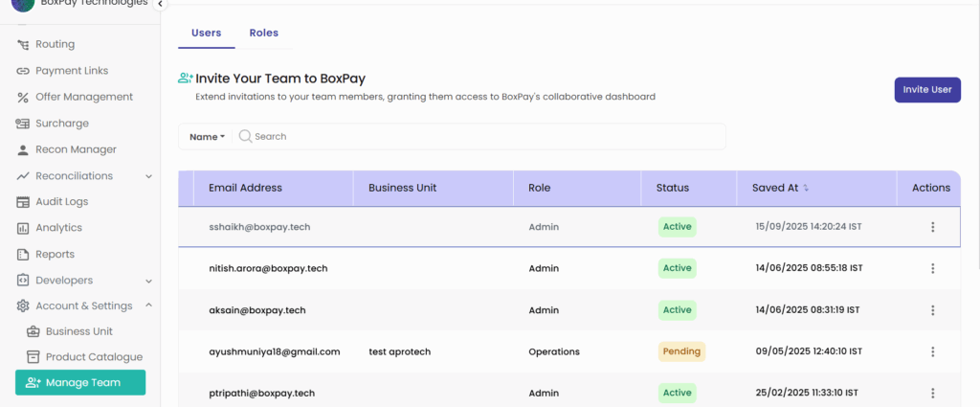The image size is (980, 407).
Task: Click the Invite User button
Action: point(927,90)
